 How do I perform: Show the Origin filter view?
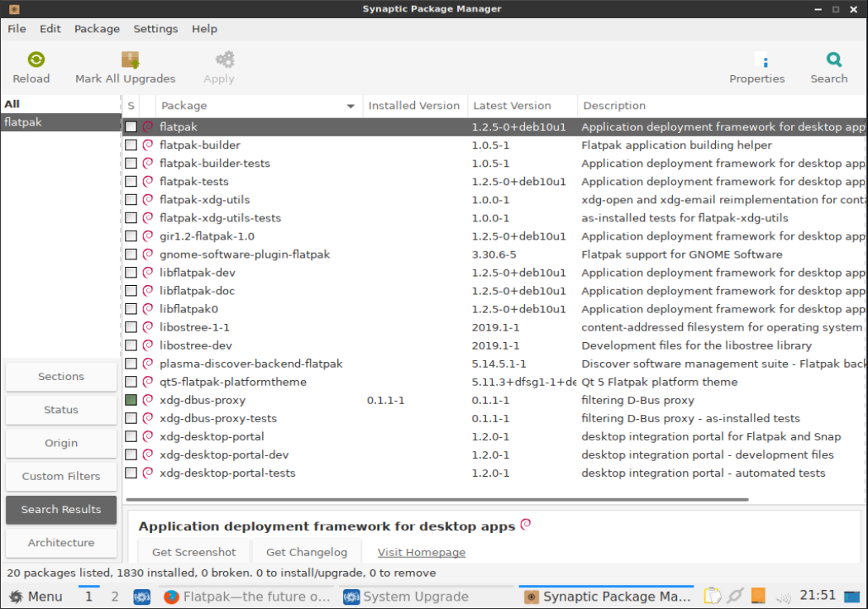(x=61, y=443)
